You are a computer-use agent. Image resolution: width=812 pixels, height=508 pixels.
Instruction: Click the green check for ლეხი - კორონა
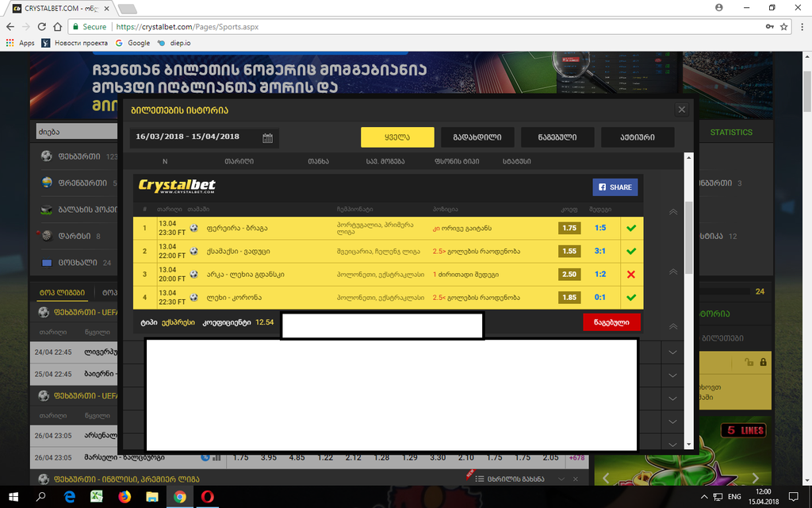click(x=630, y=298)
